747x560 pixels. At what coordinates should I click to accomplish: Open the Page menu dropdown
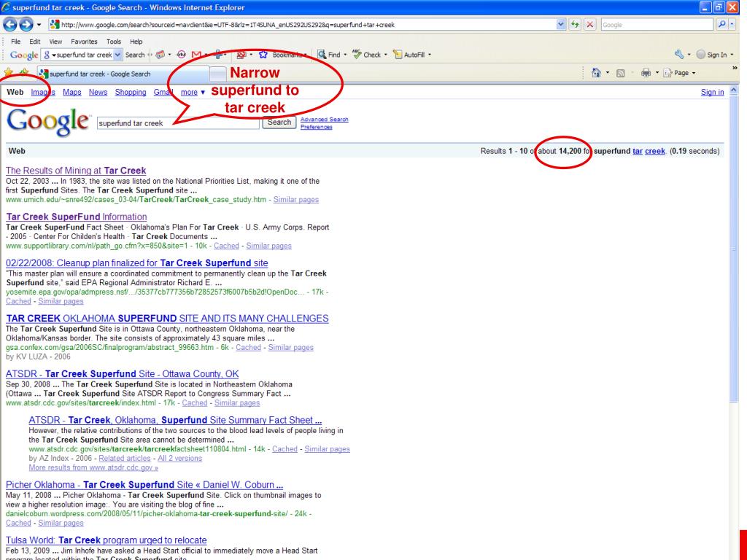[679, 73]
